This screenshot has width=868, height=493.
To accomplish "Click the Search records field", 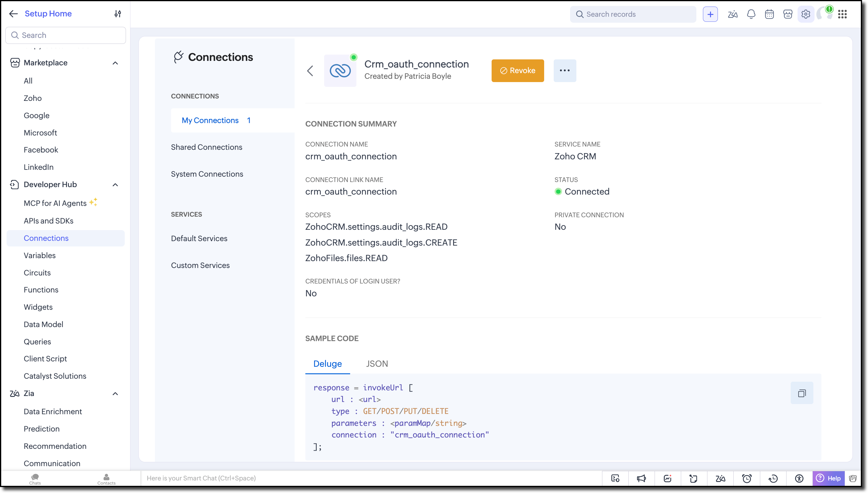I will (x=637, y=14).
